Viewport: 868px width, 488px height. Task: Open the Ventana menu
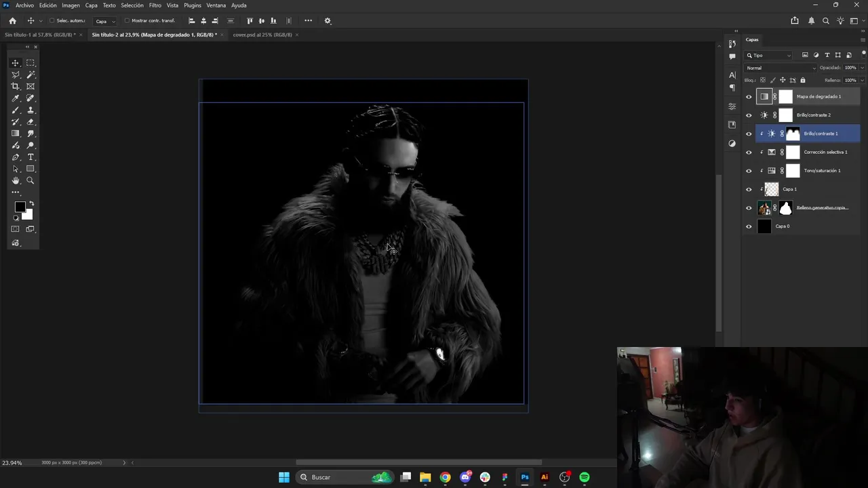tap(216, 5)
